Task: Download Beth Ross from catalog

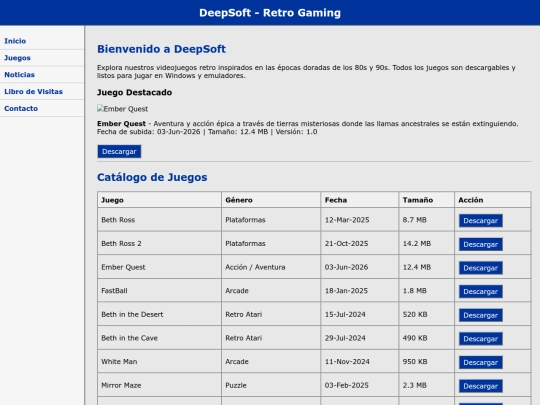Action: [x=480, y=221]
